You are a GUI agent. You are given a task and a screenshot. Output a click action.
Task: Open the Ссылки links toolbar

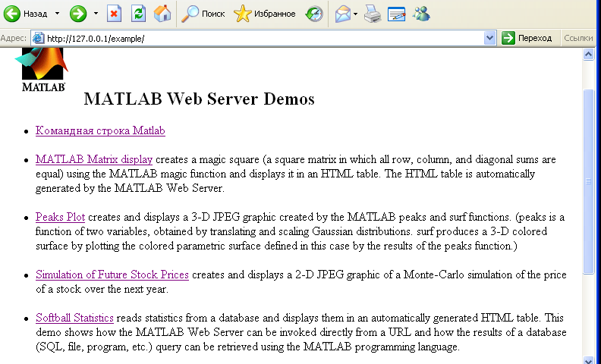click(x=578, y=39)
